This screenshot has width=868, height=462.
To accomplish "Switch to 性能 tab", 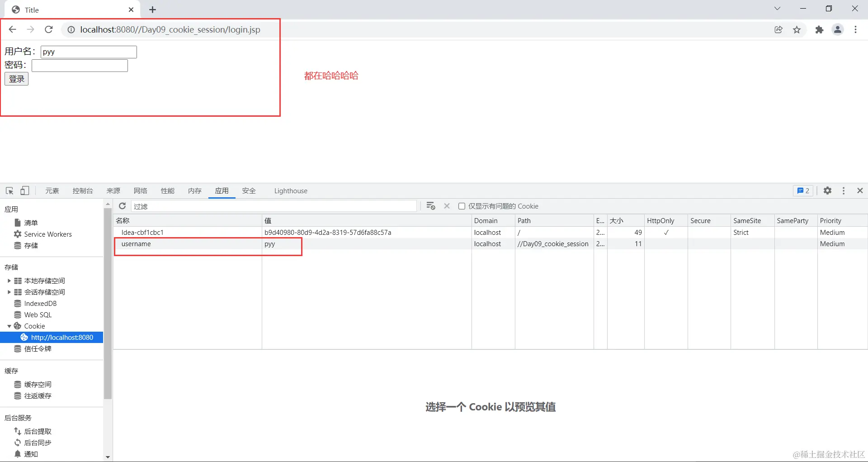I will pos(168,191).
